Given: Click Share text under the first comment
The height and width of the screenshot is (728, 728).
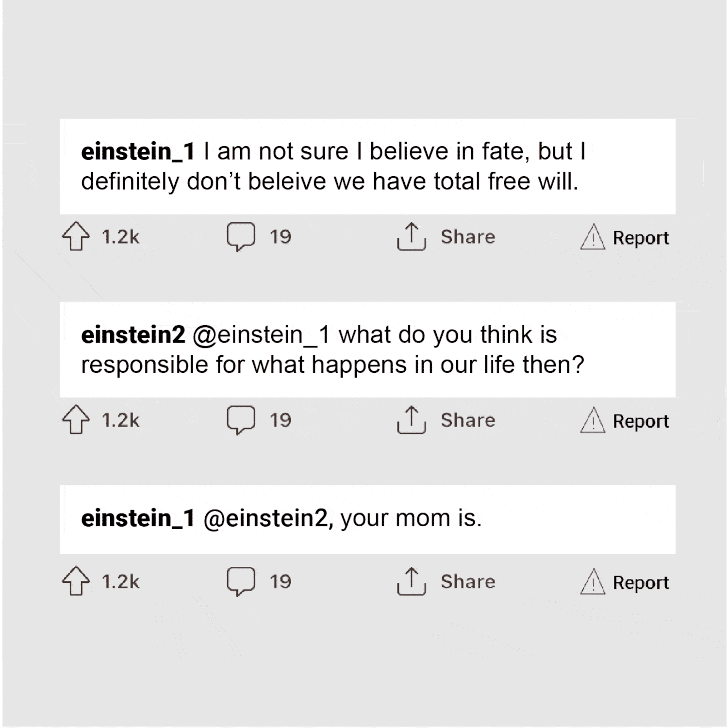Looking at the screenshot, I should (x=468, y=237).
